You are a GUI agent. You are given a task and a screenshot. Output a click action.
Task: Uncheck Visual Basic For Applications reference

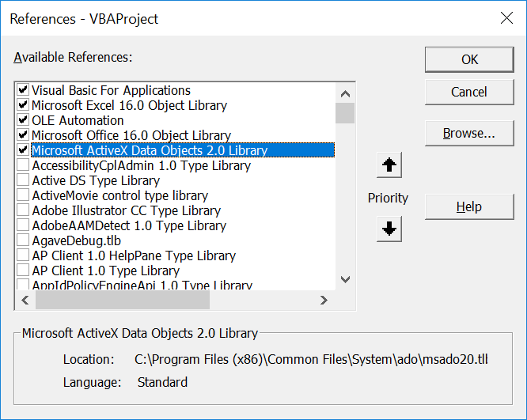coord(22,90)
